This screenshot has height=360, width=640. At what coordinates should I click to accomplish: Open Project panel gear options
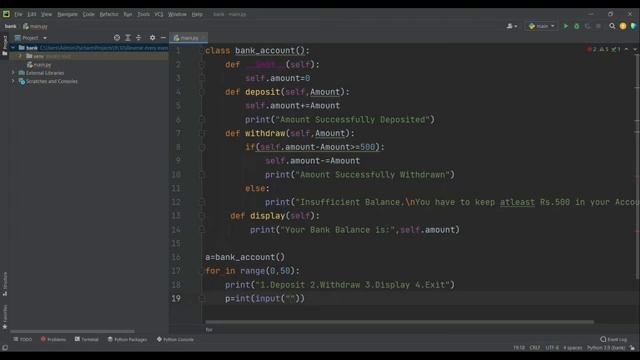point(152,38)
